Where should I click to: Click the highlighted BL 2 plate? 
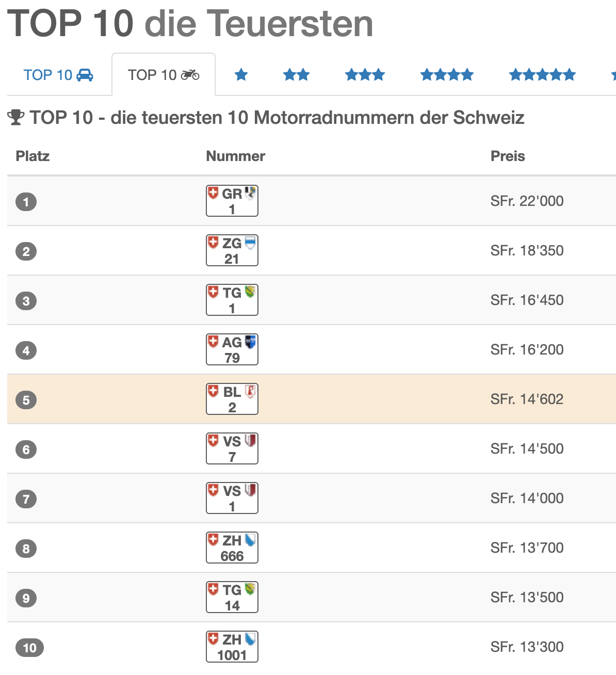[x=232, y=399]
